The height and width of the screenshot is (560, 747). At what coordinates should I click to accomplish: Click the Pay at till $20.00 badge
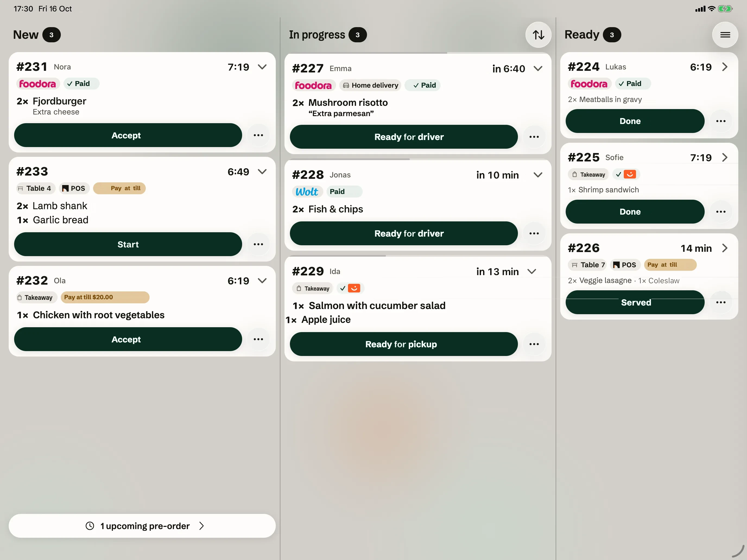tap(105, 297)
